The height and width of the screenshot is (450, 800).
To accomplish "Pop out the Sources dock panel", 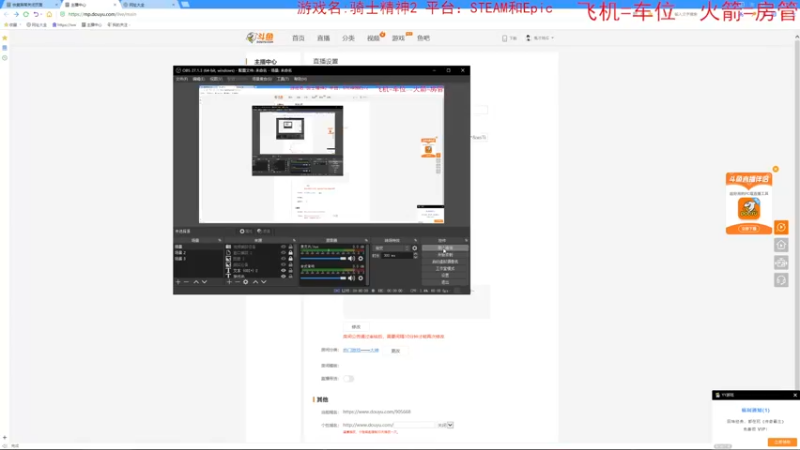I will (294, 240).
